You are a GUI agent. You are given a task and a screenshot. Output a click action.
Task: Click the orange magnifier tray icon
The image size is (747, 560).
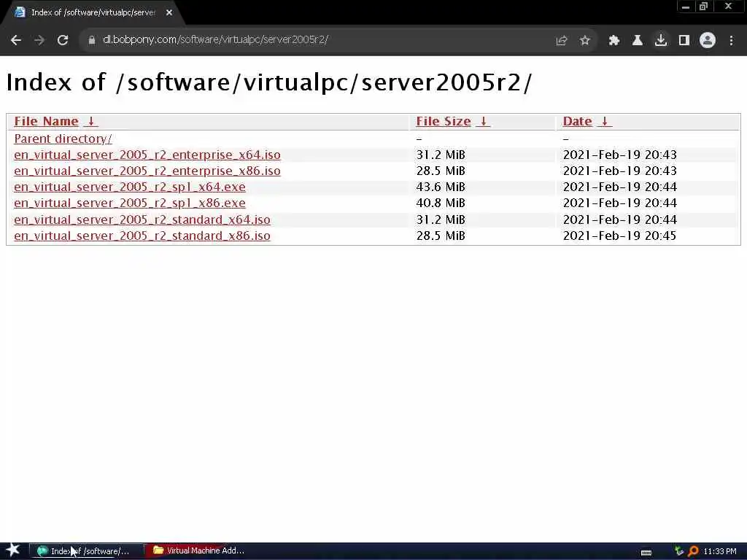click(693, 551)
